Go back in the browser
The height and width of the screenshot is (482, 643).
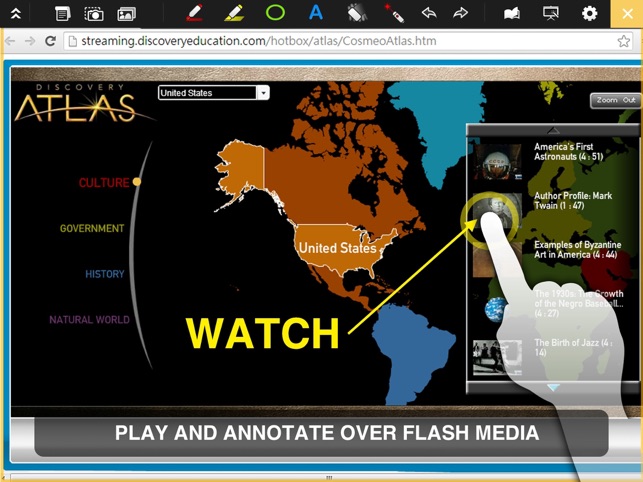10,41
